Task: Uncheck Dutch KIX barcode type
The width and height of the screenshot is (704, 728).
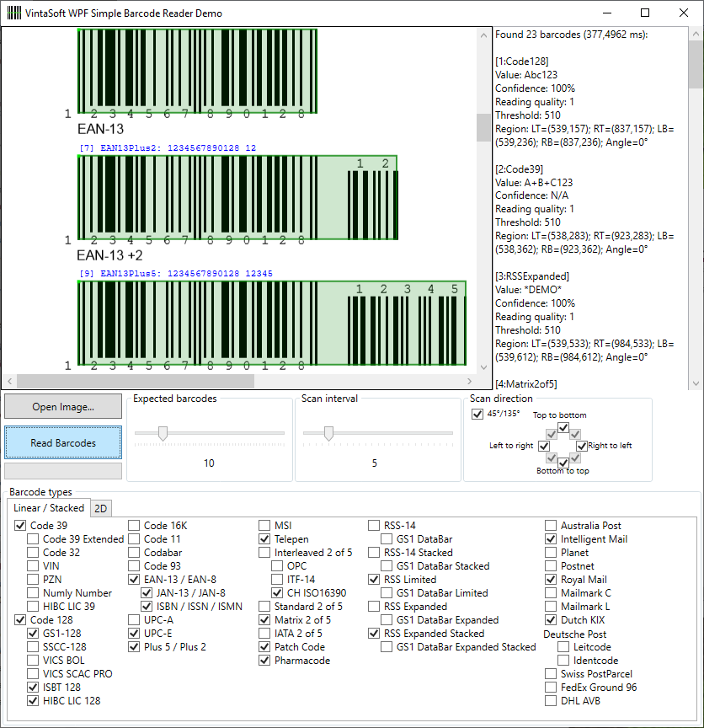Action: tap(551, 619)
